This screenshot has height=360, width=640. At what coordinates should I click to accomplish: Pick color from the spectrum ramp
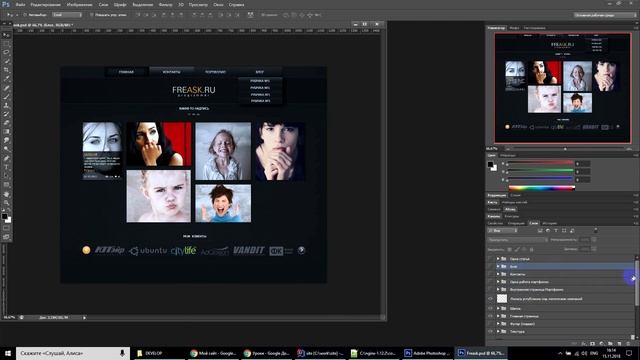(542, 188)
